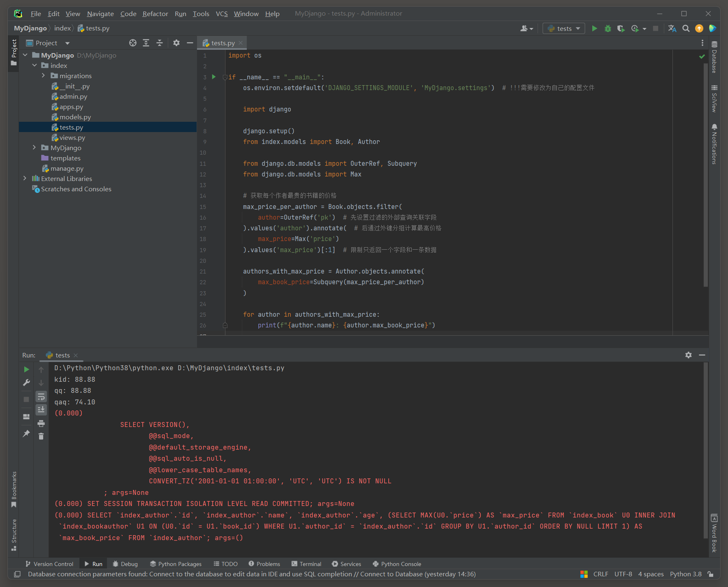Open models.py in project tree

[75, 117]
